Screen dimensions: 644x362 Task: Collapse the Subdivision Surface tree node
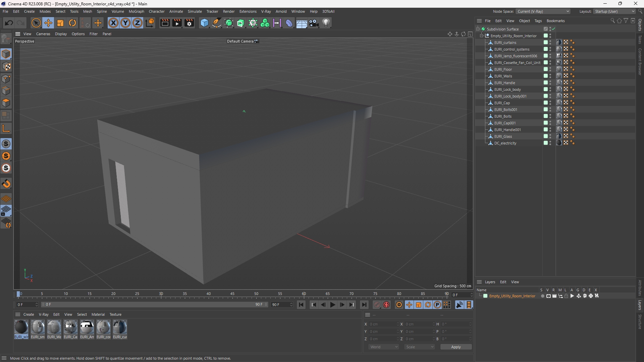478,29
